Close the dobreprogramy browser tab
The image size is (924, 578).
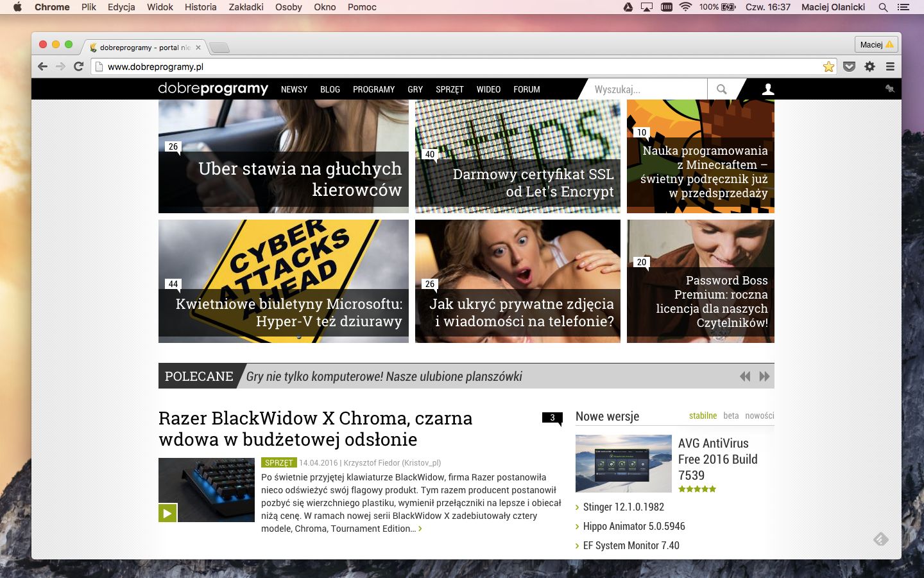point(198,48)
